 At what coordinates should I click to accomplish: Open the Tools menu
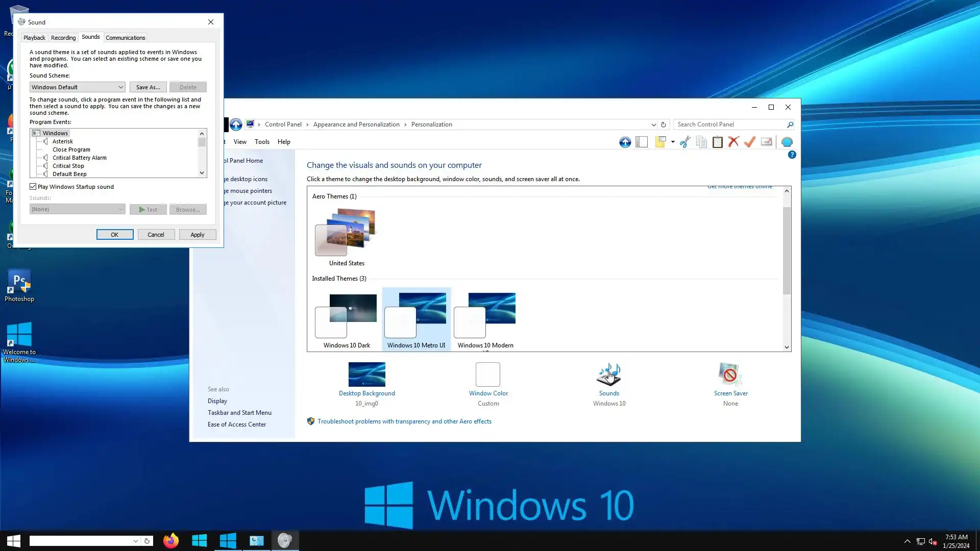tap(262, 142)
